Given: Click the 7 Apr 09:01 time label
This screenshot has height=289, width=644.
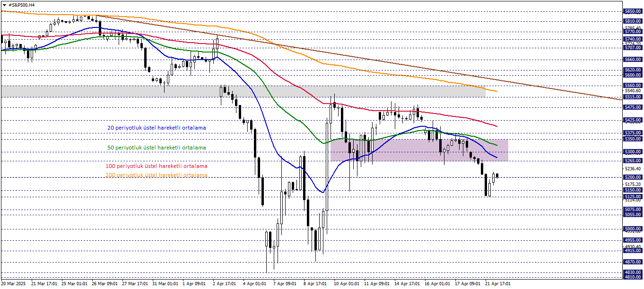Looking at the screenshot, I should click(x=285, y=284).
